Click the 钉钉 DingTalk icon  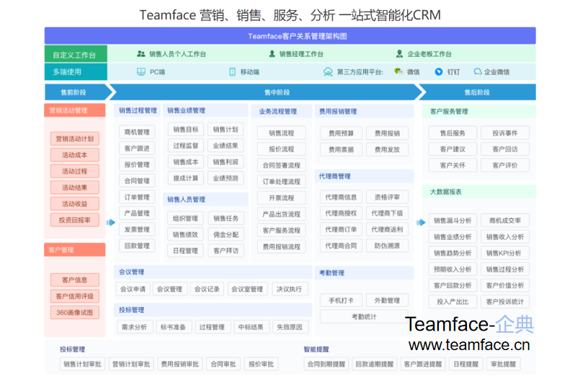click(x=438, y=71)
